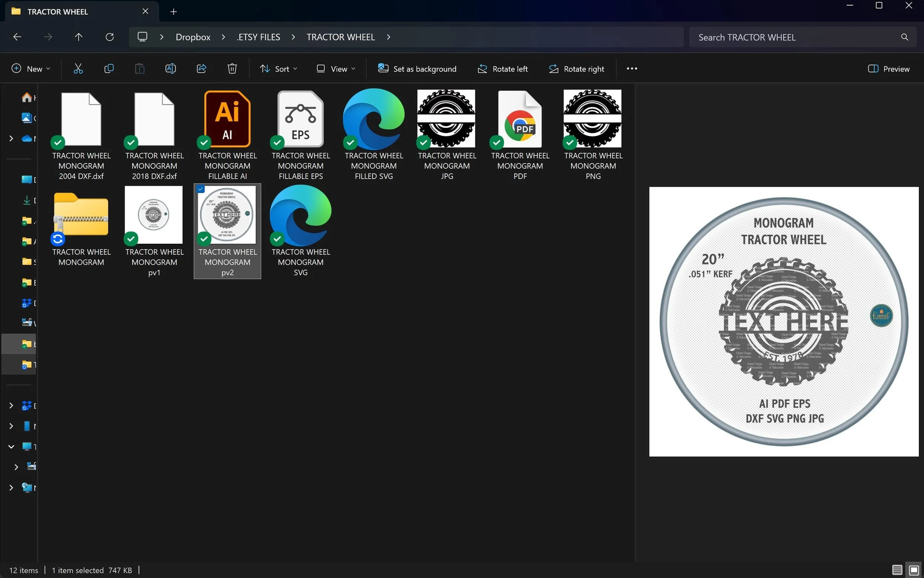Navigate to .ETSY FILES breadcrumb

tap(259, 37)
